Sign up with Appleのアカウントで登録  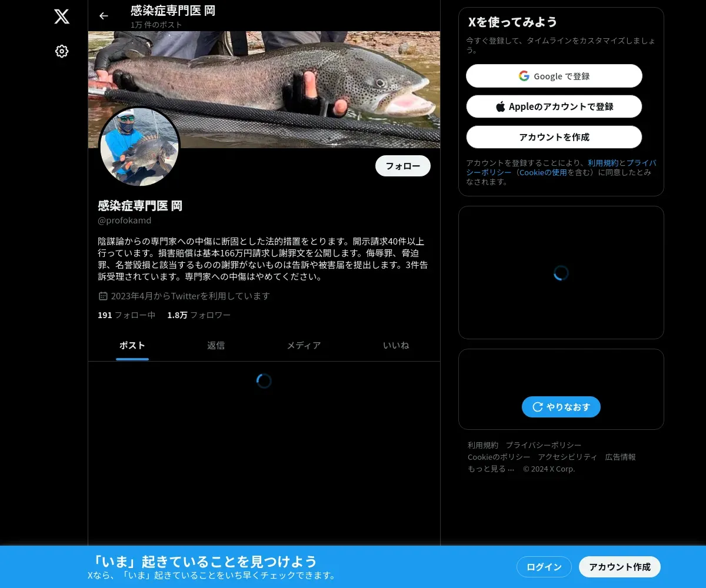pos(554,106)
